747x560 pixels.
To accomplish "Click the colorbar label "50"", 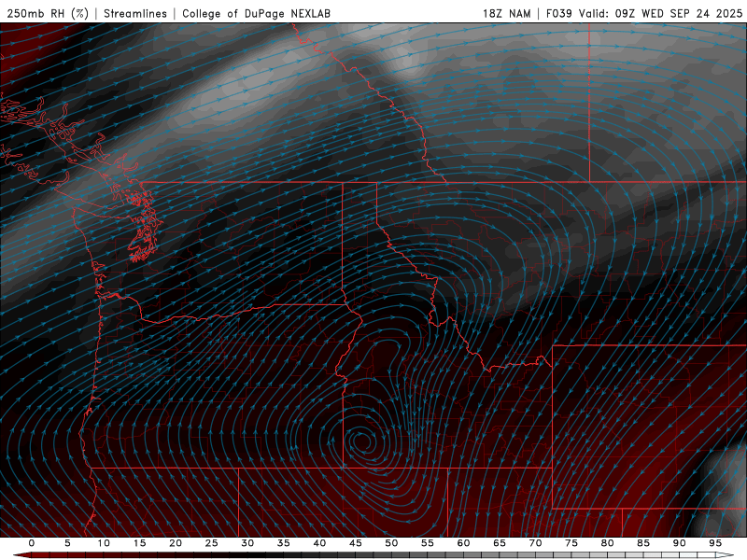I will tap(391, 543).
